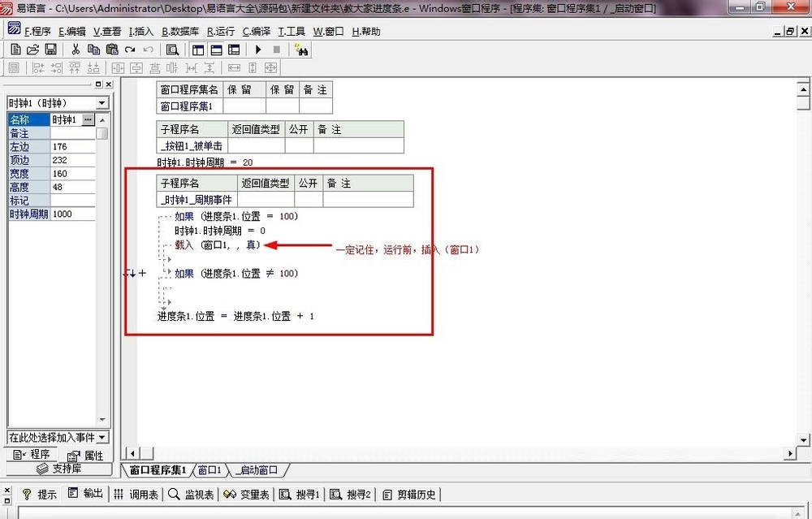Open a file with the folder icon
Image resolution: width=812 pixels, height=519 pixels.
[32, 50]
